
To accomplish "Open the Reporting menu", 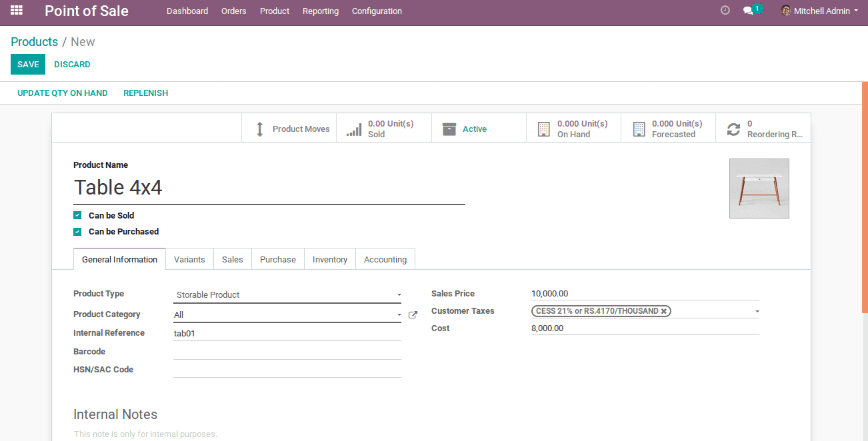I will (x=321, y=11).
